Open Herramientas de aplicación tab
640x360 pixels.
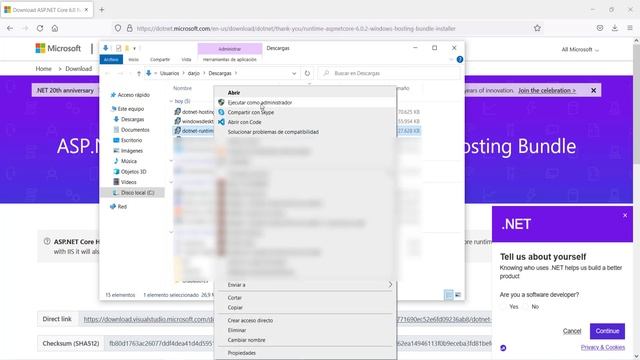pyautogui.click(x=229, y=60)
